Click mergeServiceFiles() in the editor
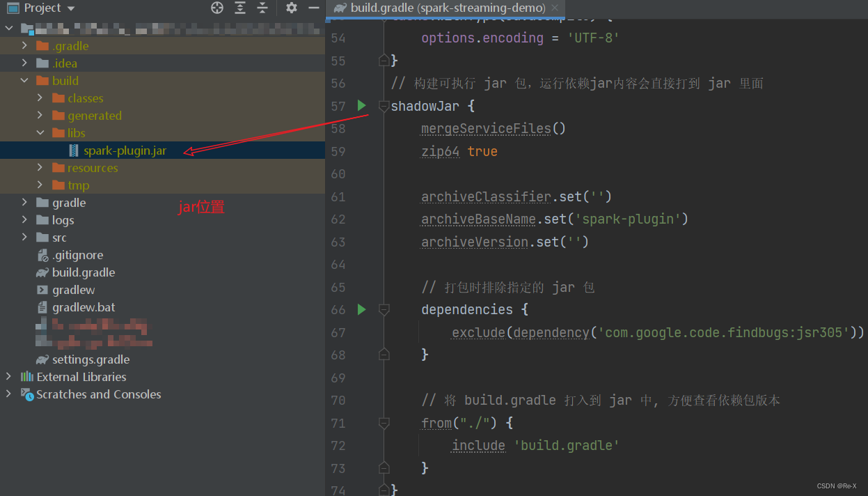 [x=494, y=129]
